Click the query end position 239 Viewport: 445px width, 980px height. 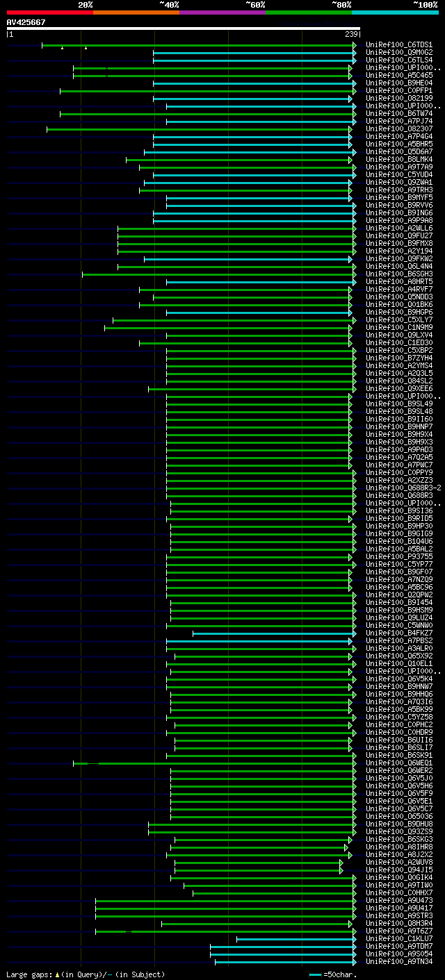pyautogui.click(x=351, y=34)
